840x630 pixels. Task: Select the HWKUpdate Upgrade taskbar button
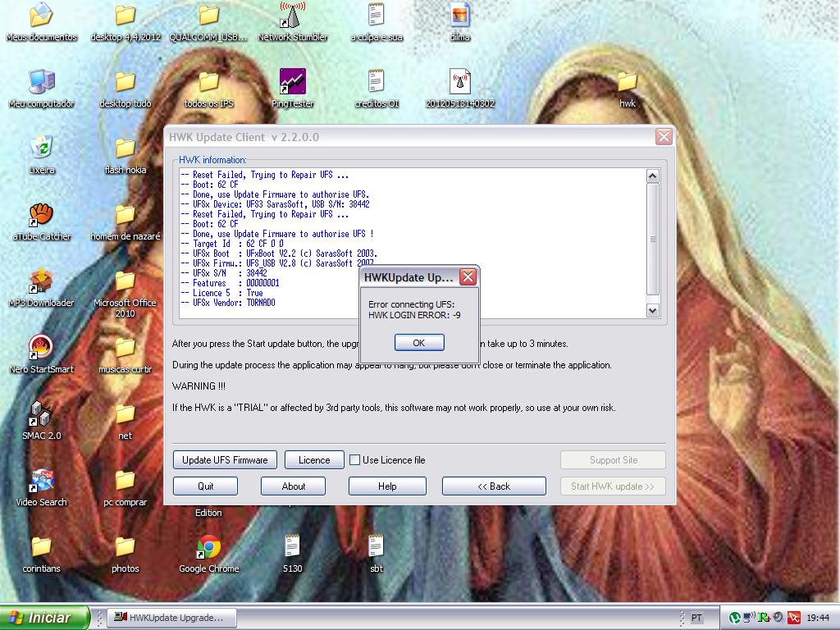click(x=171, y=618)
